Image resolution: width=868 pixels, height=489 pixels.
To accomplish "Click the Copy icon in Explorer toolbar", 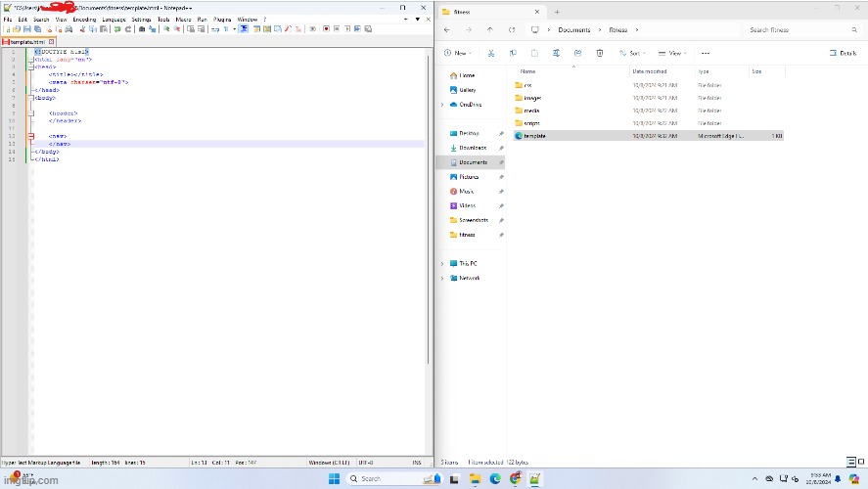I will click(513, 53).
